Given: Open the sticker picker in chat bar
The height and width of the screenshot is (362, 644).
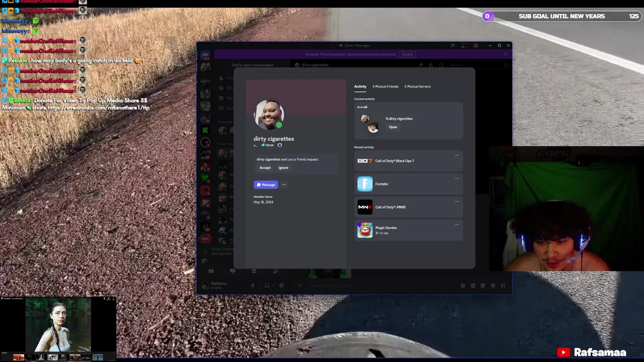Looking at the screenshot, I should [x=483, y=286].
